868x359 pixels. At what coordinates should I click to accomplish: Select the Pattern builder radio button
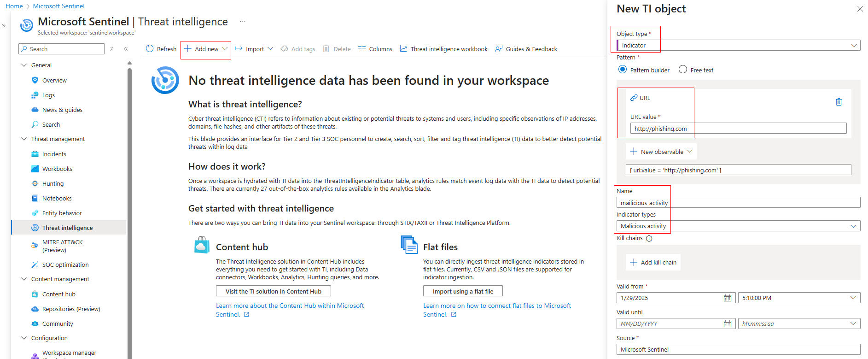point(623,70)
